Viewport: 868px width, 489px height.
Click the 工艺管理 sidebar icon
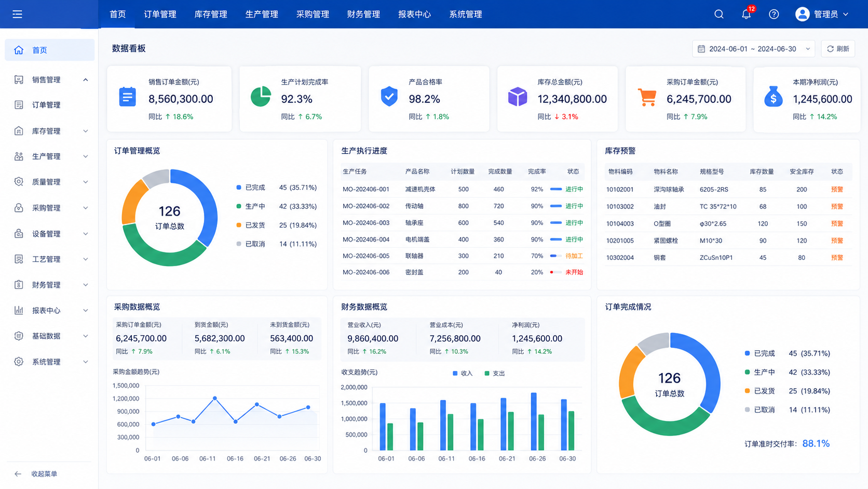(19, 259)
